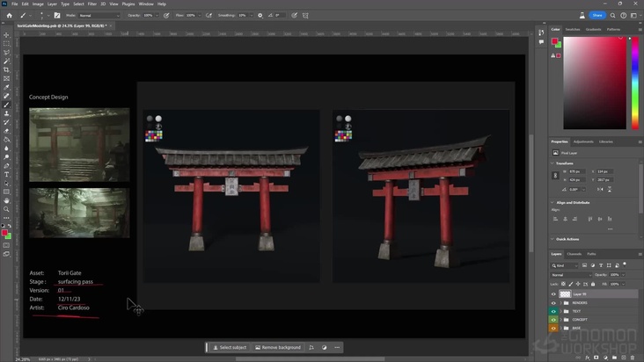Screen dimensions: 644x362
Task: Expand the CONCEPT group
Action: [561, 320]
